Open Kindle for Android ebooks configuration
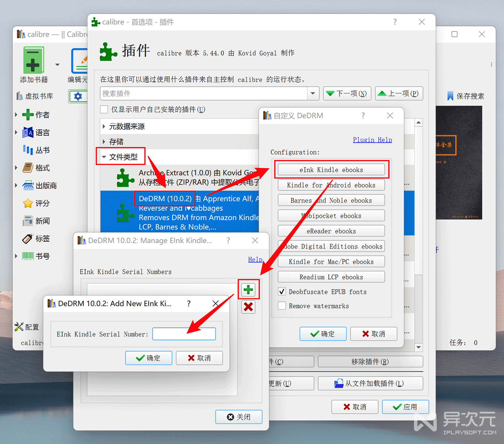Image resolution: width=504 pixels, height=444 pixels. (331, 185)
